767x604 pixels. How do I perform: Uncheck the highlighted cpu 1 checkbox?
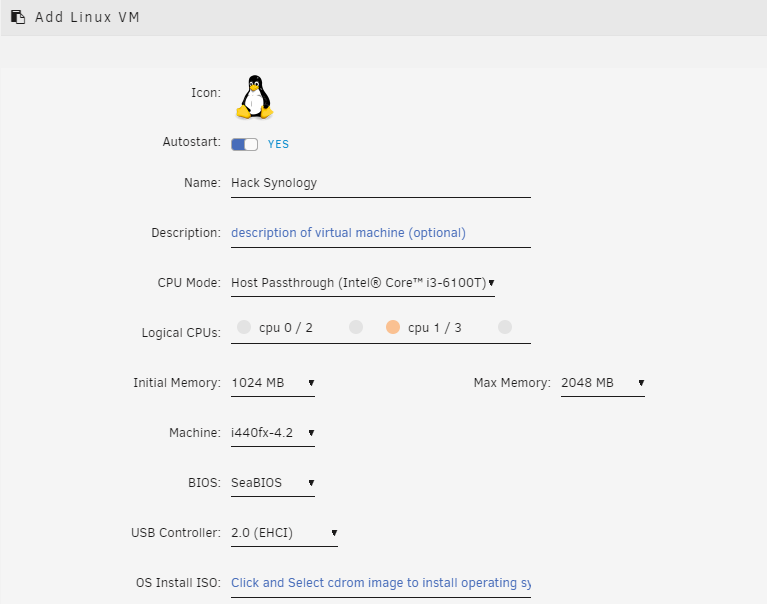click(393, 327)
